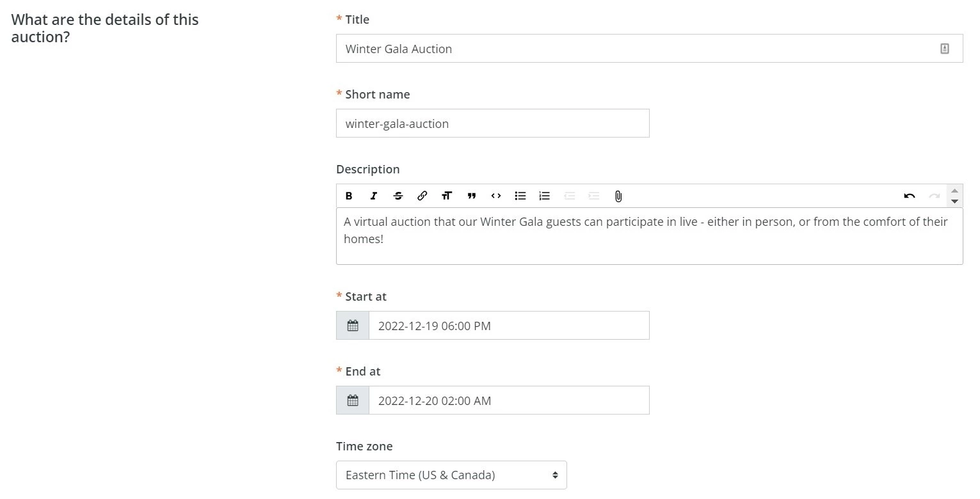Attach a file using the paperclip icon
Viewport: 980px width, 499px height.
[618, 196]
